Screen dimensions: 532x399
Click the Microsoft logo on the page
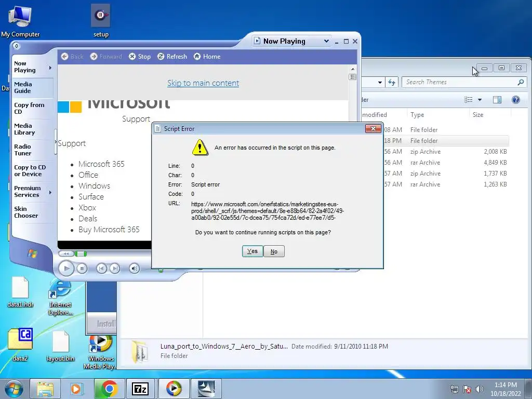[114, 106]
